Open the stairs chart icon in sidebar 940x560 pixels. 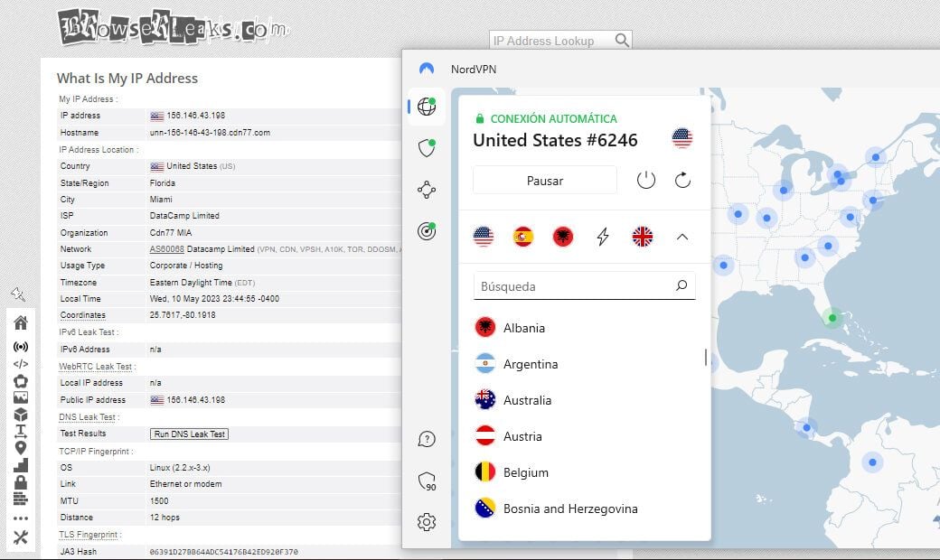pyautogui.click(x=21, y=465)
